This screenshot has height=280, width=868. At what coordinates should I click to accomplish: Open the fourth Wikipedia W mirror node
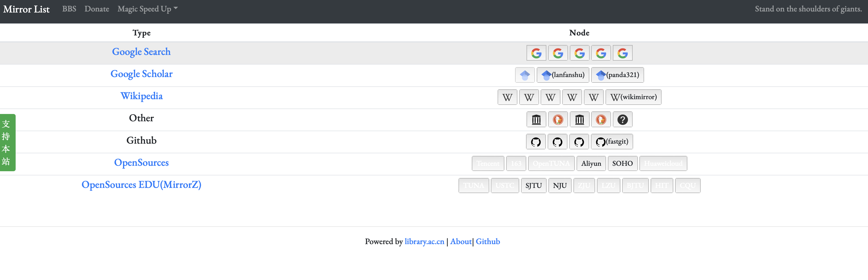coord(572,97)
